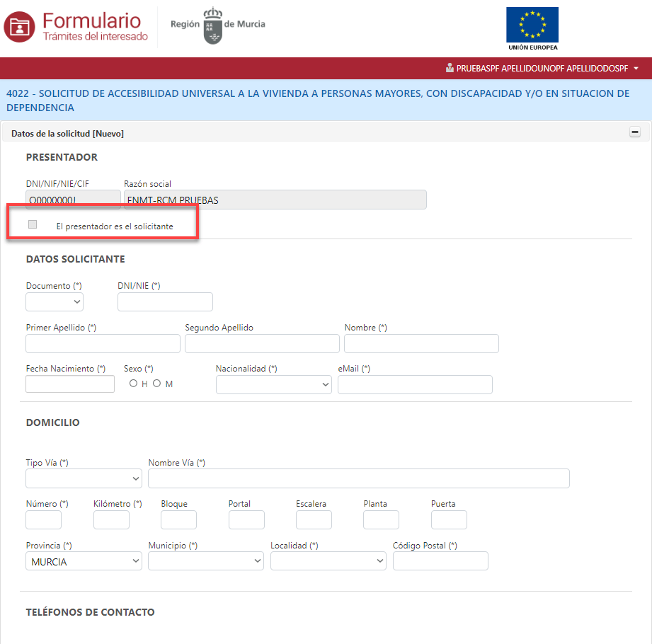The height and width of the screenshot is (644, 652).
Task: Open the Provincia dropdown showing MURCIA
Action: tap(84, 561)
